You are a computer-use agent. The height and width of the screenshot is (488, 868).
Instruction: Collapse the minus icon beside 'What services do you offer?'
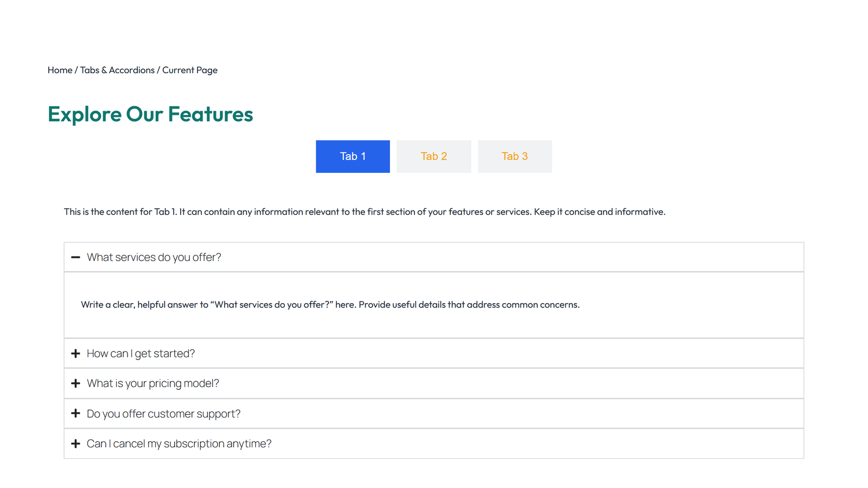(x=75, y=258)
